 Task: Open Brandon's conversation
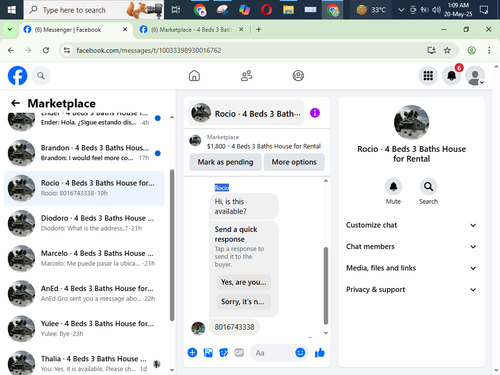tap(84, 153)
